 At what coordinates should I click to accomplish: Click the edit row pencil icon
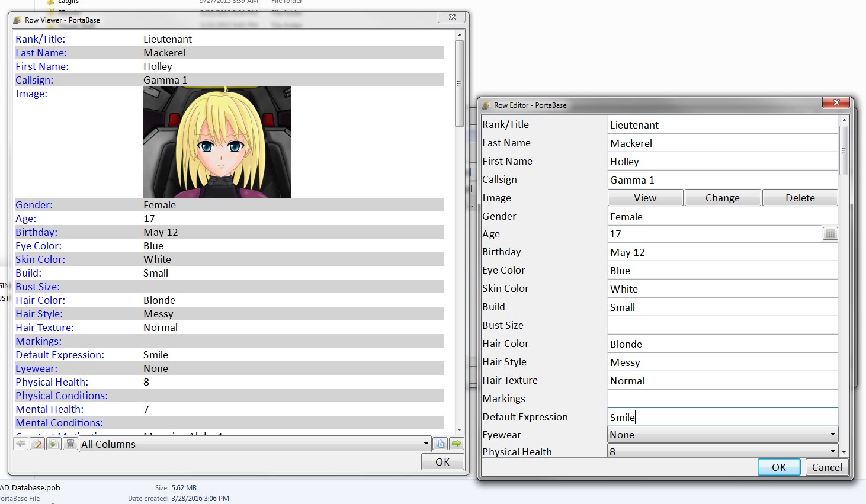(37, 444)
